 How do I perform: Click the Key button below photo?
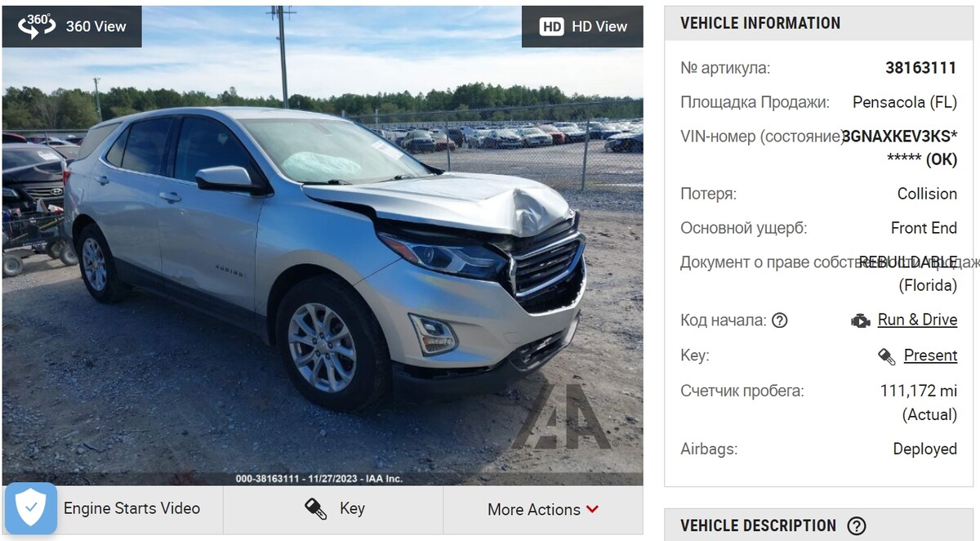point(333,509)
